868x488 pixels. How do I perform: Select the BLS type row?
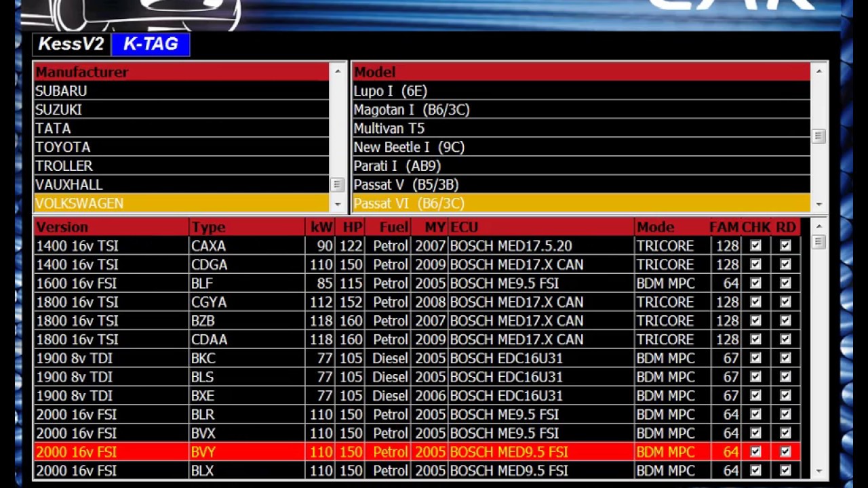point(417,377)
